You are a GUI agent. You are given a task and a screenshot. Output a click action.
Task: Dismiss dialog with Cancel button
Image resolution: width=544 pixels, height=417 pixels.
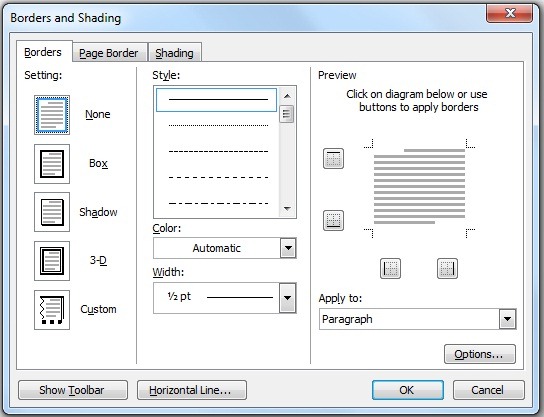[488, 390]
